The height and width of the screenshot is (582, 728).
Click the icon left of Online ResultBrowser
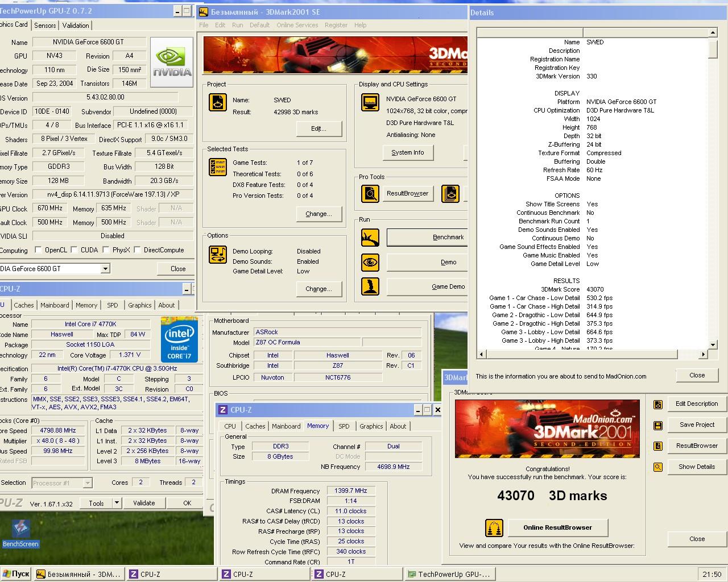tap(494, 528)
